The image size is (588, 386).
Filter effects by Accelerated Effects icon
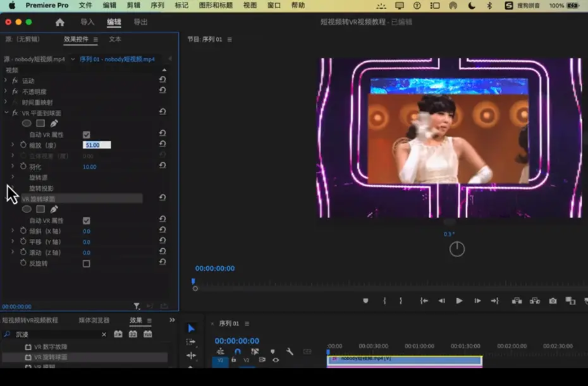coord(118,334)
